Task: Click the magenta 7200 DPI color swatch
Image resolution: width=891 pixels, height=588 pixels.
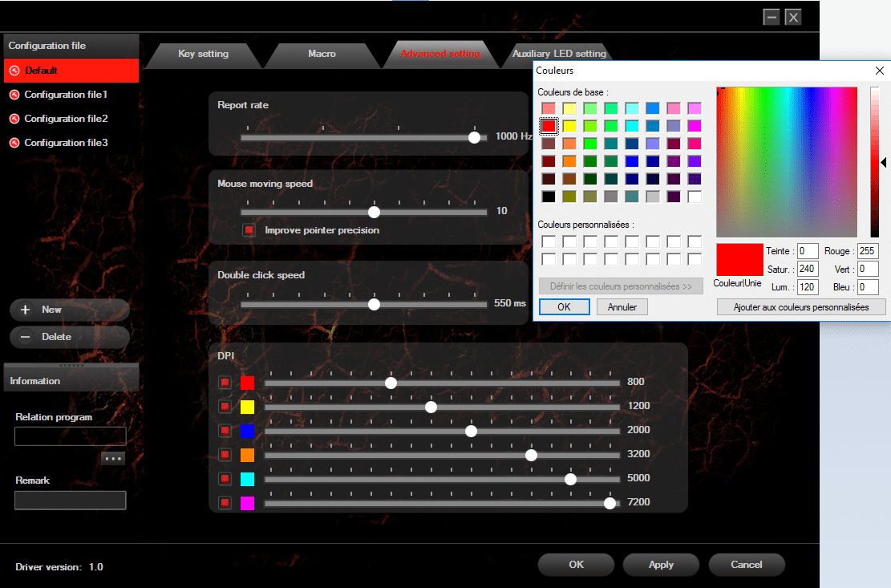Action: click(x=247, y=503)
